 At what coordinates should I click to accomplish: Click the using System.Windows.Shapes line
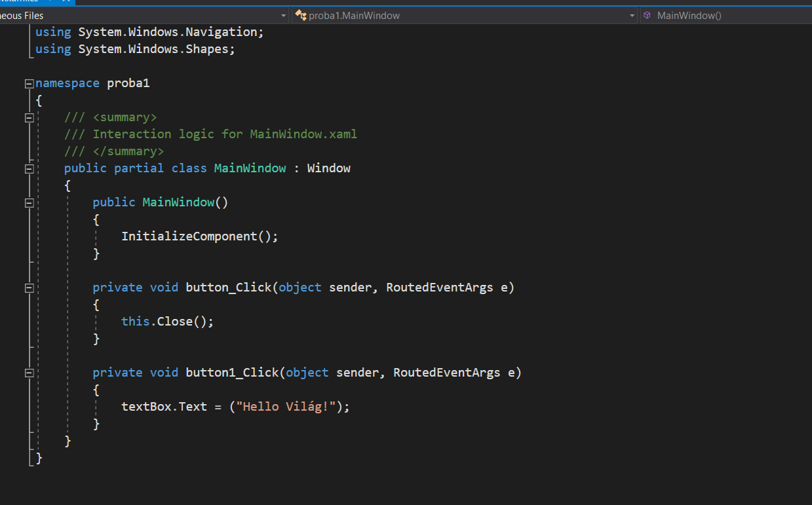(134, 49)
